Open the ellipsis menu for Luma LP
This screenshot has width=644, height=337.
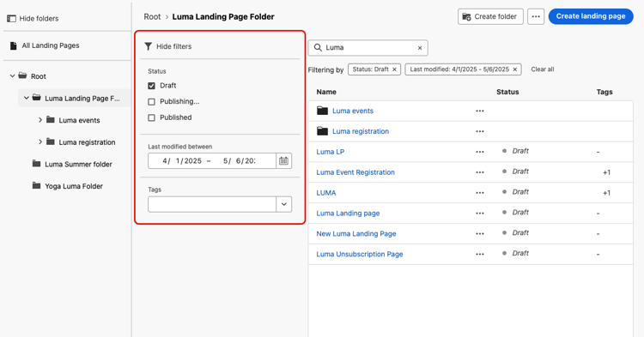click(x=480, y=152)
